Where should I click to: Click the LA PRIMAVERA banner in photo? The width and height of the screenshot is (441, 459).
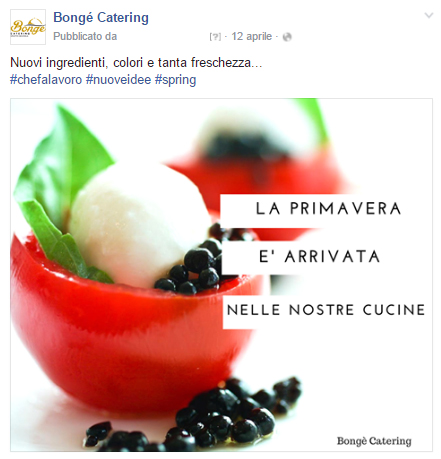322,211
